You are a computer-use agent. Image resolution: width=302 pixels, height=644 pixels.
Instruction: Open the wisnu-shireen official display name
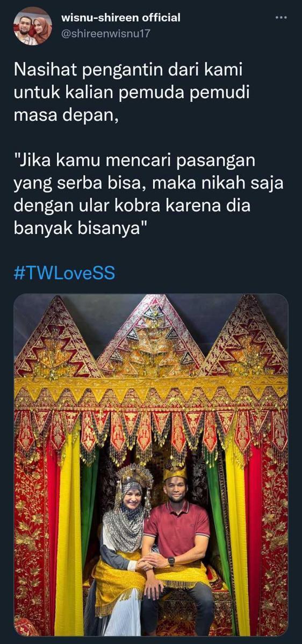[x=121, y=18]
